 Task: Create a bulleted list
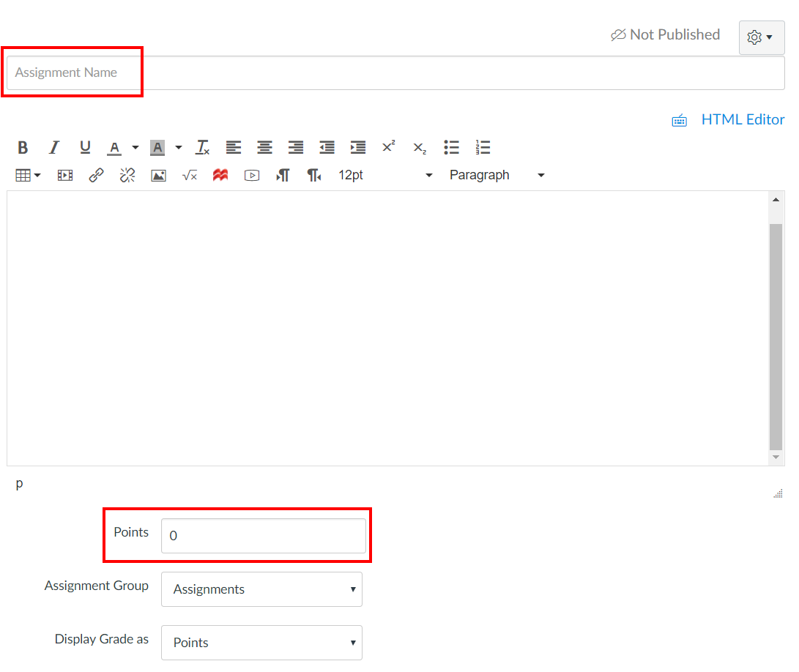click(x=451, y=147)
